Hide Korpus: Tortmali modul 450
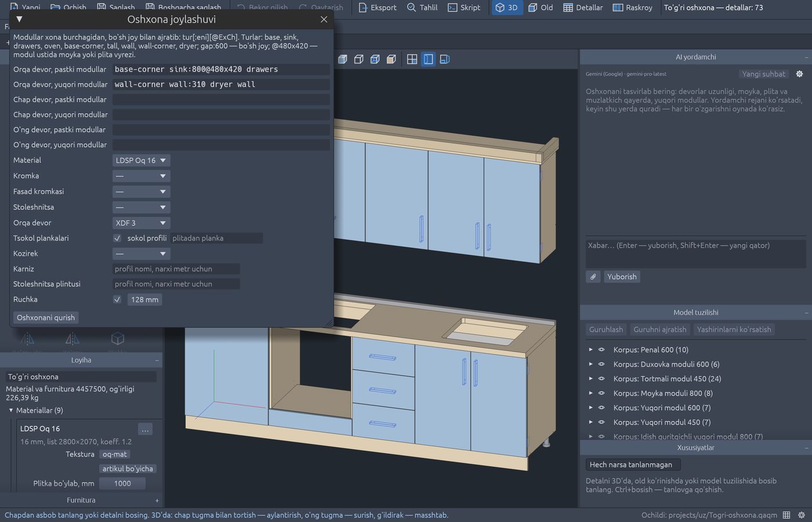812x522 pixels. pyautogui.click(x=601, y=379)
